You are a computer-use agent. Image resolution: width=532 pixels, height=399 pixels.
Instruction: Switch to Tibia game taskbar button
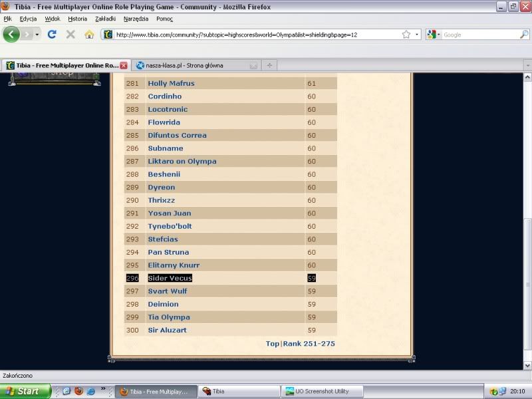pos(239,391)
